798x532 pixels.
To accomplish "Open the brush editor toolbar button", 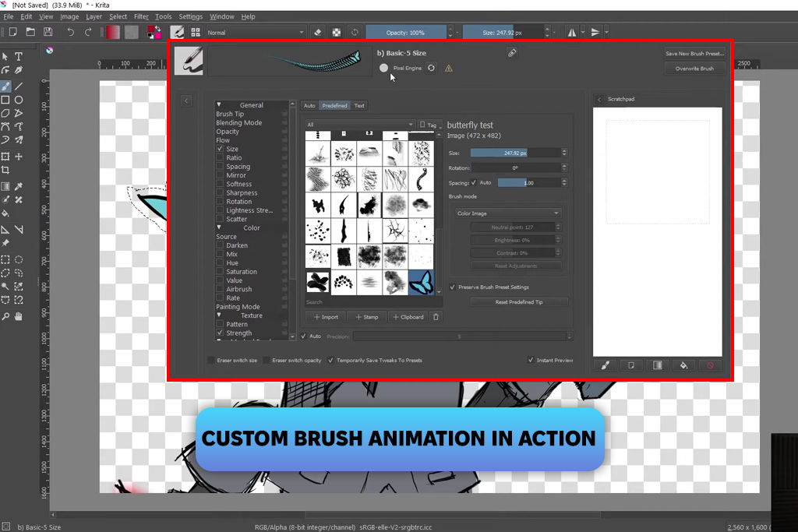I will [x=177, y=33].
